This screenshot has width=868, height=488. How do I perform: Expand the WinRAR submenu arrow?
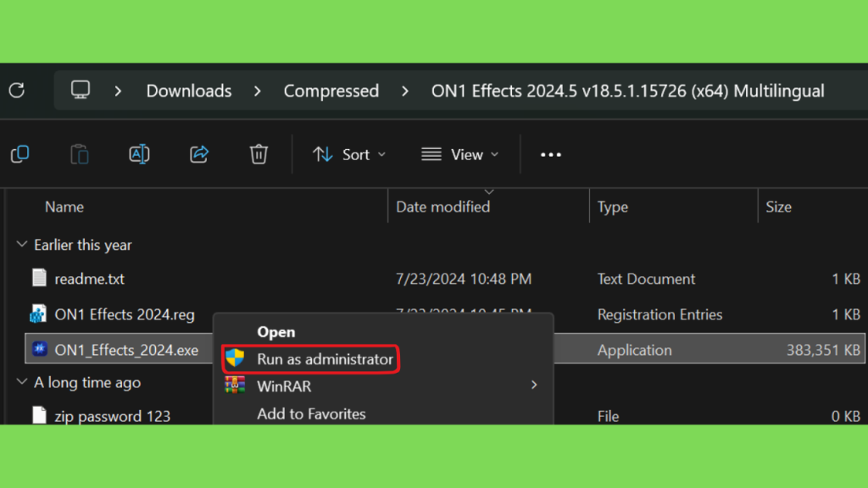point(534,385)
